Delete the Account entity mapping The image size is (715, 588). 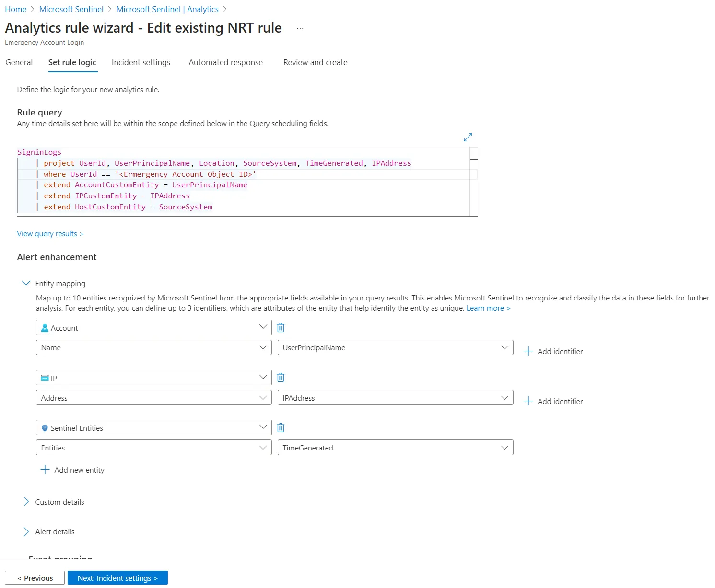[x=281, y=328]
